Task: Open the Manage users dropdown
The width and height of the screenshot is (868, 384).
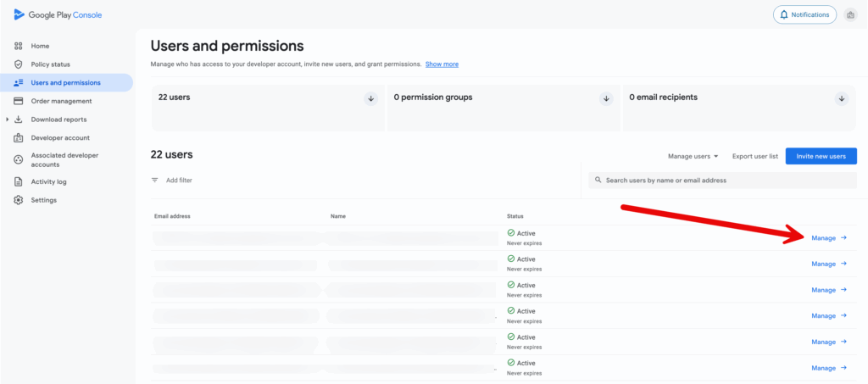Action: [x=693, y=156]
